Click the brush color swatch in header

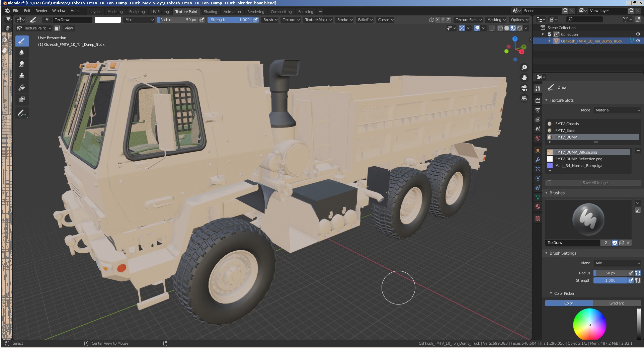[108, 20]
